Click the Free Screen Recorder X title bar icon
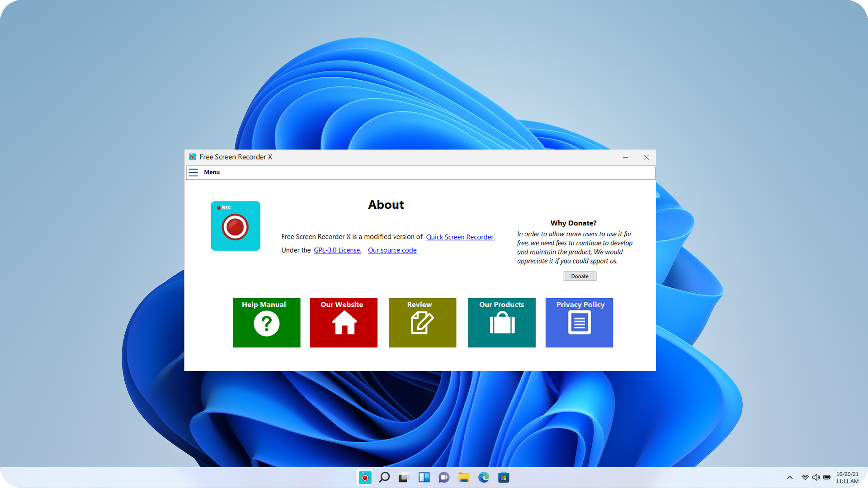Viewport: 868px width, 488px height. click(x=192, y=157)
